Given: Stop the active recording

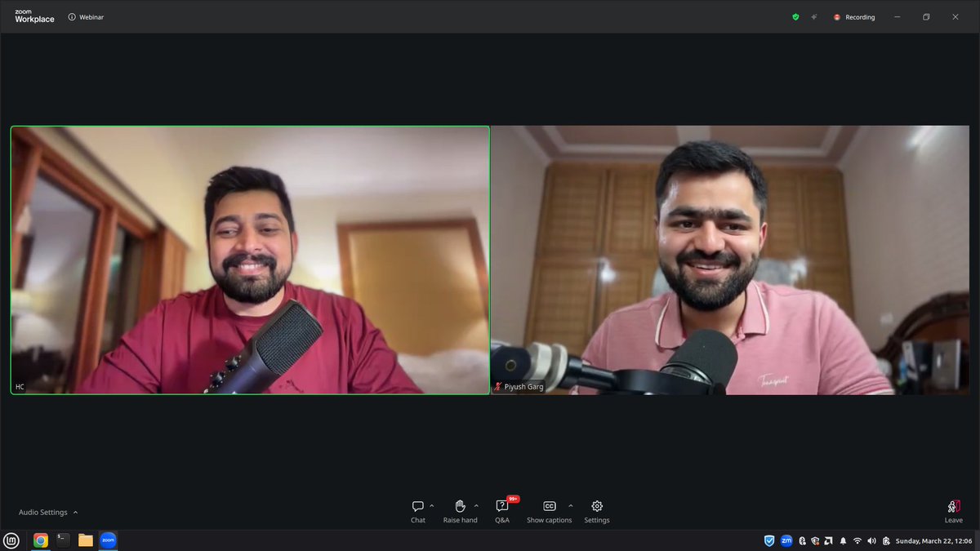Looking at the screenshot, I should tap(854, 16).
